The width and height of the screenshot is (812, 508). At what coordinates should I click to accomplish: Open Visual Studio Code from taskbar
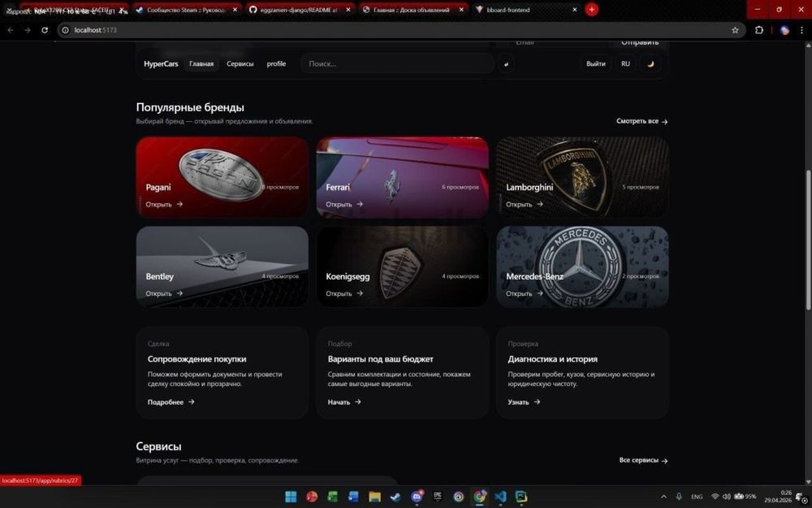(500, 497)
